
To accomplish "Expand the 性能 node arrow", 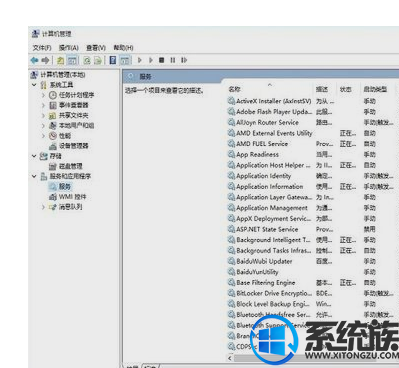I will 43,136.
